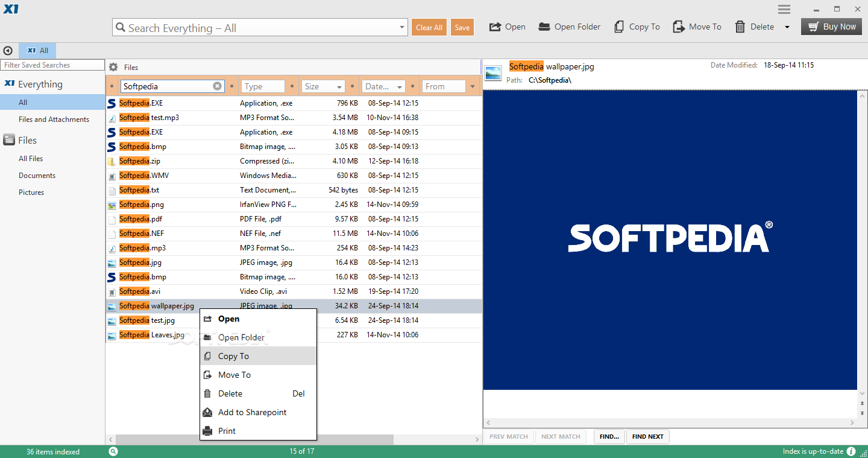Click the NEXT MATCH button
The width and height of the screenshot is (868, 458).
[x=561, y=436]
